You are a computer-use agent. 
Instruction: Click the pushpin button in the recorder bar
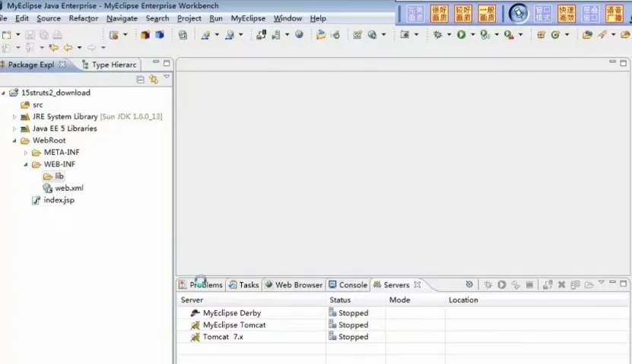tap(518, 13)
